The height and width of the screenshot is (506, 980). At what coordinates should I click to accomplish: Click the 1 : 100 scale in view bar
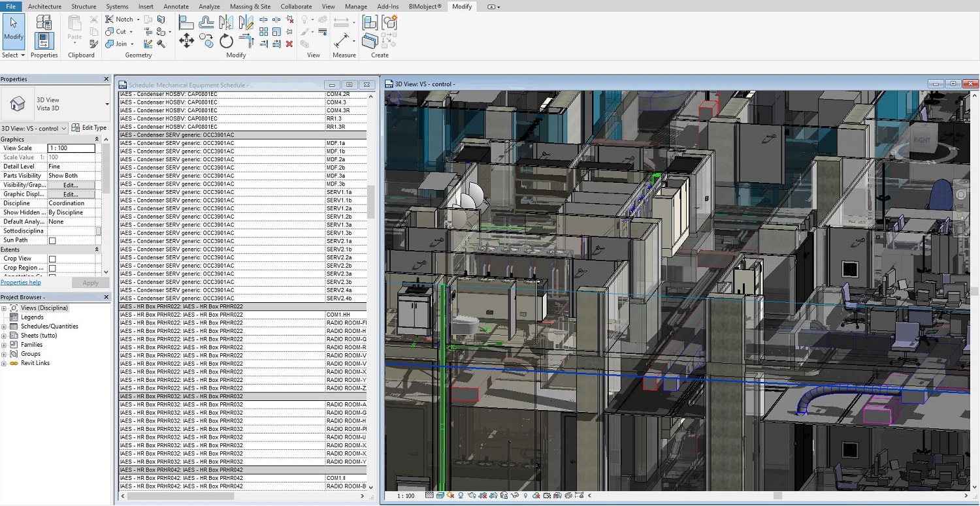406,496
